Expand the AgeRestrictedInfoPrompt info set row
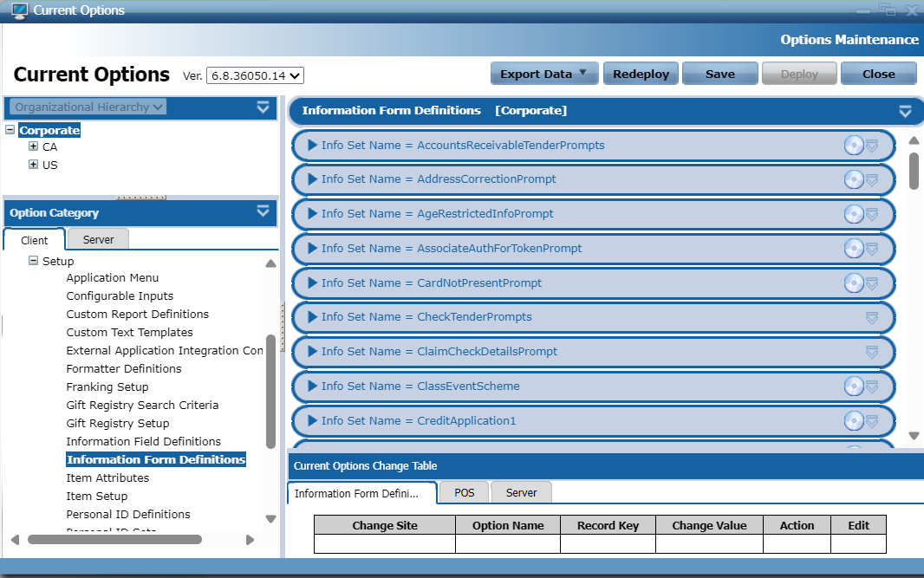 (313, 214)
